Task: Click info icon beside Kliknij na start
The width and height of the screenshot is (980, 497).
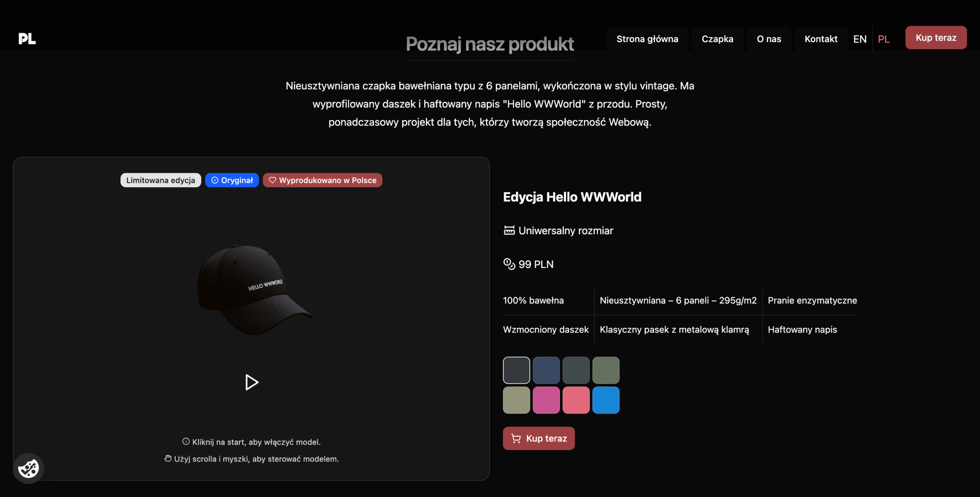Action: (186, 442)
